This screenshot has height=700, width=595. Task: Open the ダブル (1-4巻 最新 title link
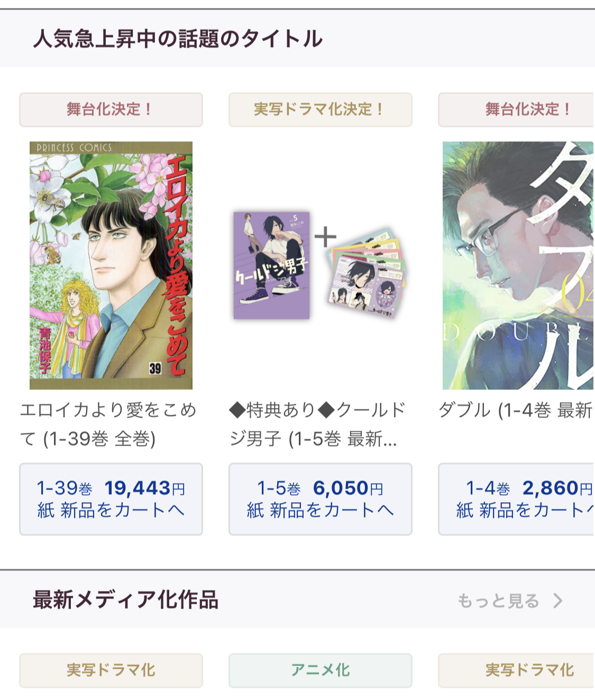click(x=516, y=410)
